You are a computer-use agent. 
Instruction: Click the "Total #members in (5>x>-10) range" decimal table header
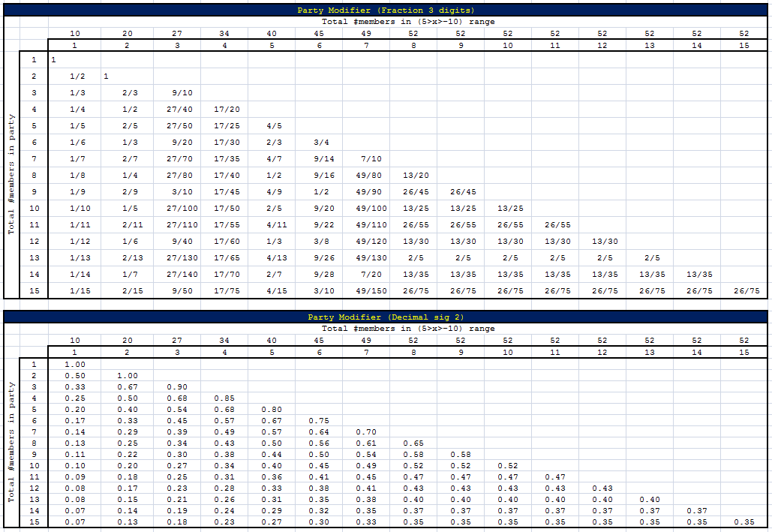[407, 329]
